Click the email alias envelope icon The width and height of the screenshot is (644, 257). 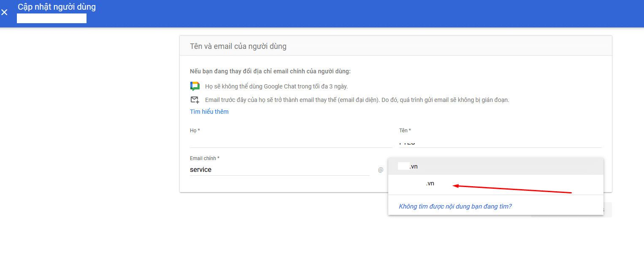pos(195,100)
